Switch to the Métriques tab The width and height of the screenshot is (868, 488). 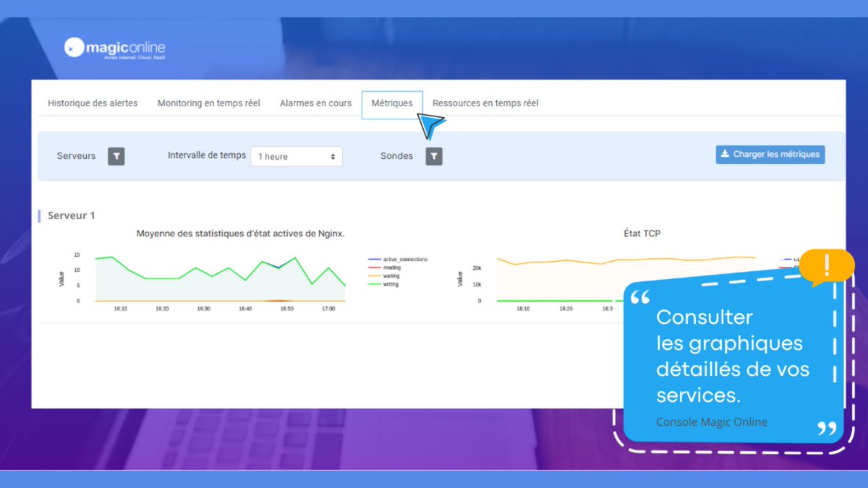[x=391, y=103]
